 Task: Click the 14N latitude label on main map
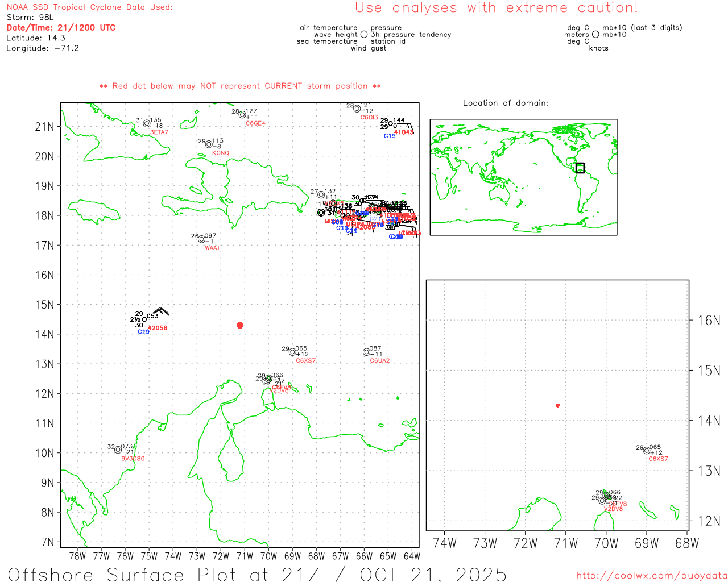pyautogui.click(x=44, y=334)
